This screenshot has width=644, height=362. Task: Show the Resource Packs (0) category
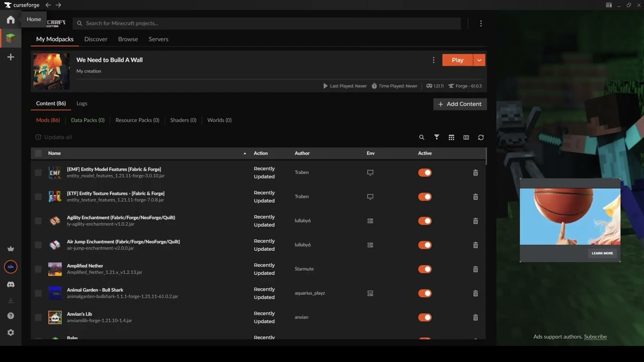[x=137, y=120]
